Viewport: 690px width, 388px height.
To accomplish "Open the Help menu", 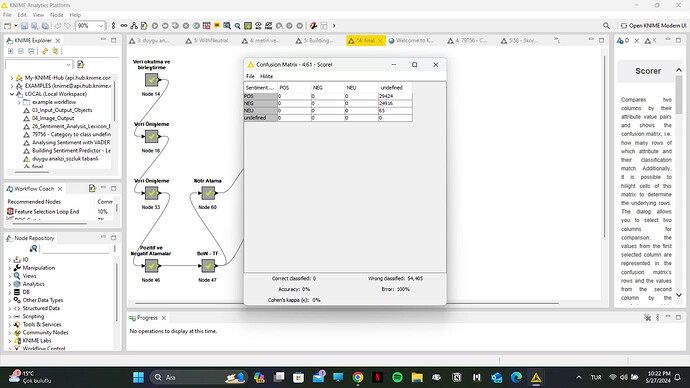I will 75,15.
